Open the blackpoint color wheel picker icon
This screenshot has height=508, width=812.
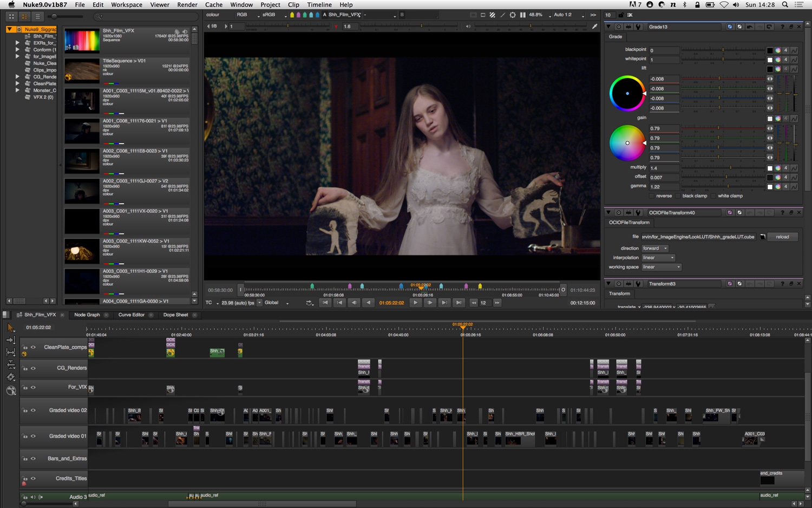(778, 50)
